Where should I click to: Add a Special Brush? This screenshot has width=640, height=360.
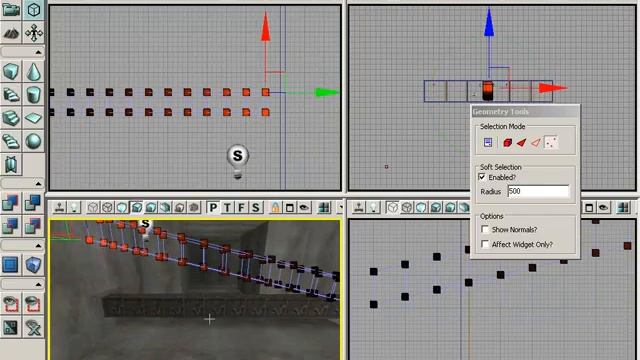[x=11, y=264]
